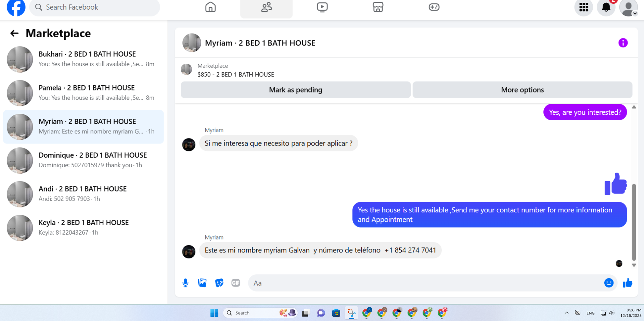
Task: Choose a sticker from the sticker icon
Action: [219, 283]
